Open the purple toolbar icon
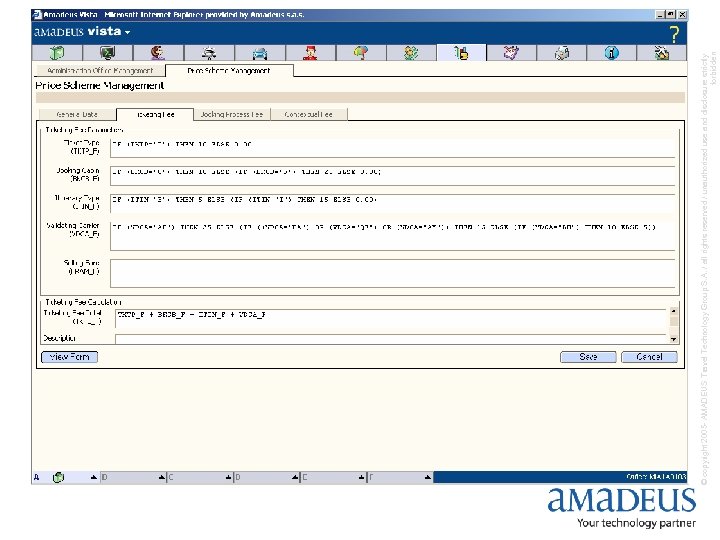 (x=511, y=53)
